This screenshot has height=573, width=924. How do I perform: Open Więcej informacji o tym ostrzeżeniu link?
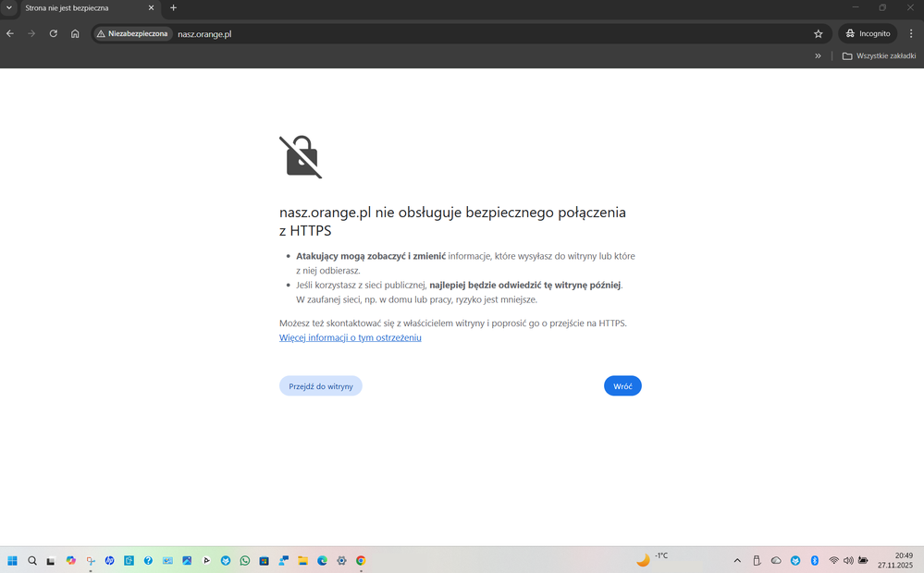coord(351,337)
